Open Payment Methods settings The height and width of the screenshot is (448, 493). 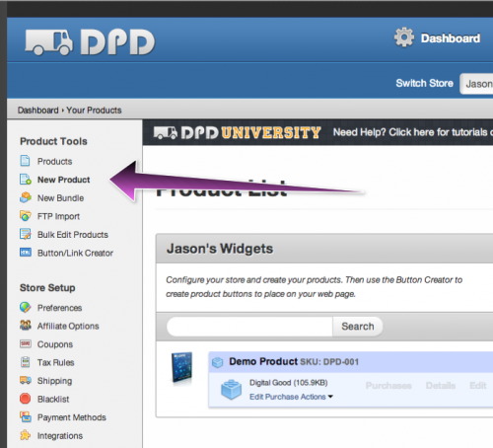click(72, 417)
